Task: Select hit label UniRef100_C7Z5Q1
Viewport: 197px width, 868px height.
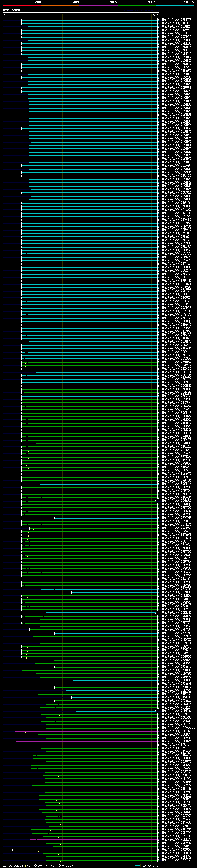Action: click(x=177, y=850)
